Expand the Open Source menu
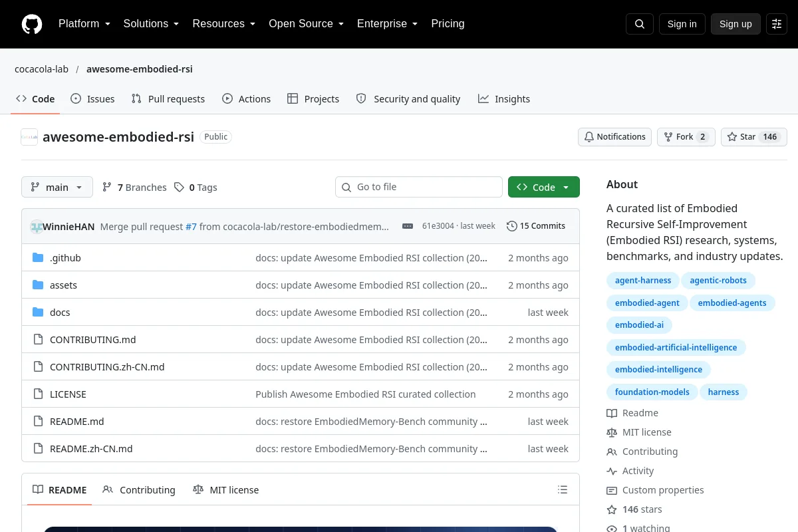 pos(306,24)
